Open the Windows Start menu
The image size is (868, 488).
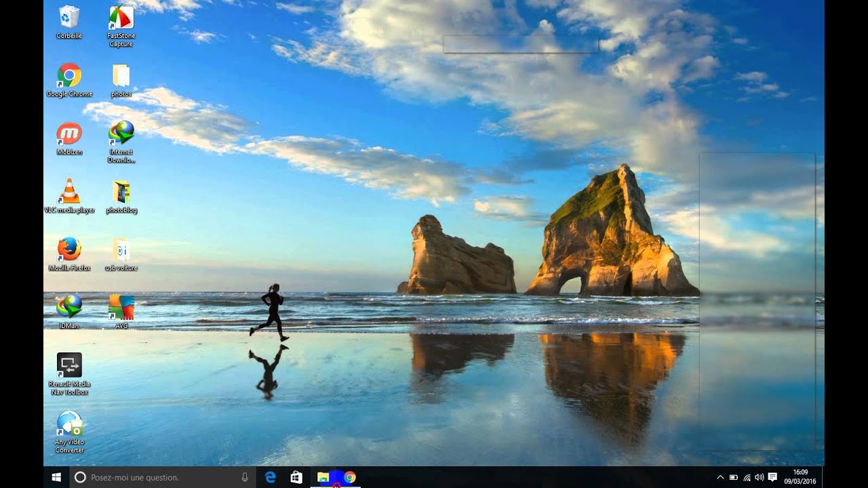click(x=56, y=477)
